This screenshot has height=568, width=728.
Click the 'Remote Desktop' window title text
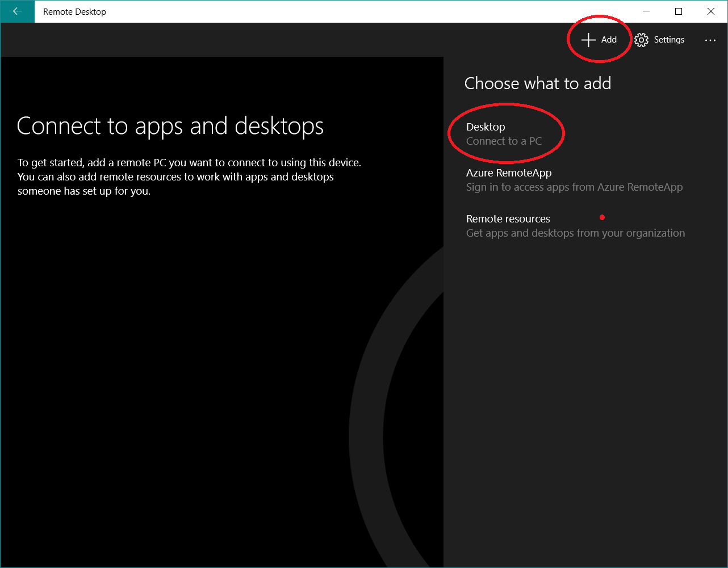[74, 12]
